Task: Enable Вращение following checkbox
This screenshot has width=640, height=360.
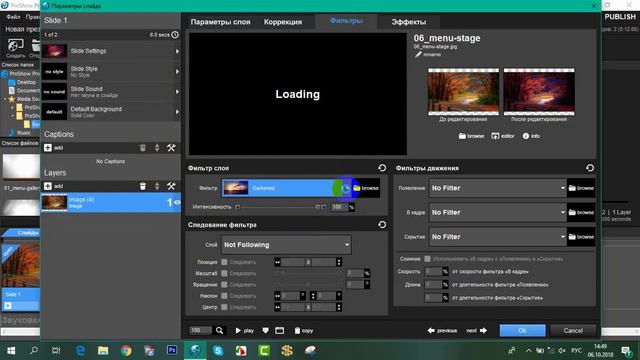Action: [224, 284]
